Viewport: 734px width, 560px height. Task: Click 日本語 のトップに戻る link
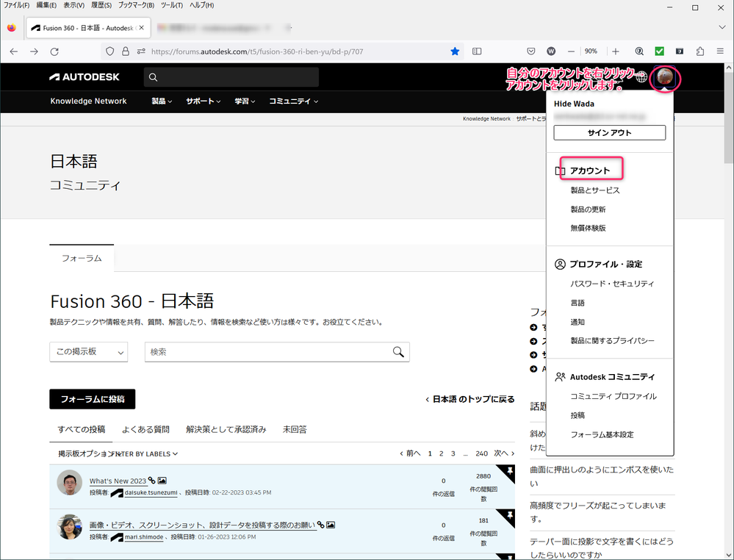pyautogui.click(x=470, y=399)
